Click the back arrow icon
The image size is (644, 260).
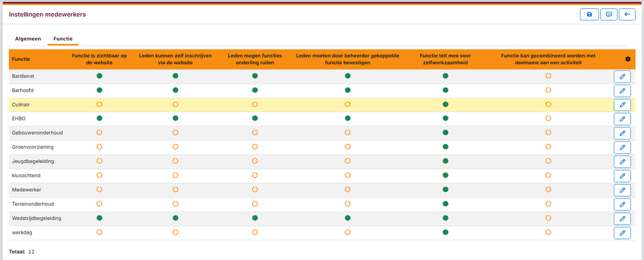[627, 14]
